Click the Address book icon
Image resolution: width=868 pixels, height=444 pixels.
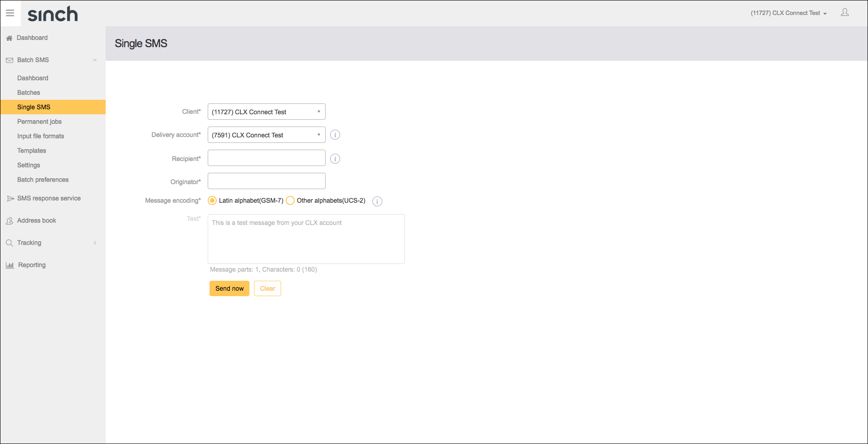coord(10,220)
